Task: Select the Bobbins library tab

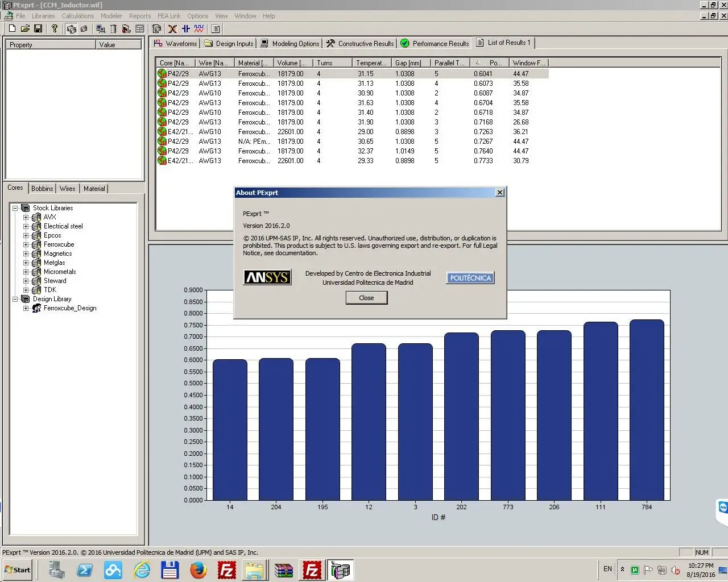Action: pos(42,189)
